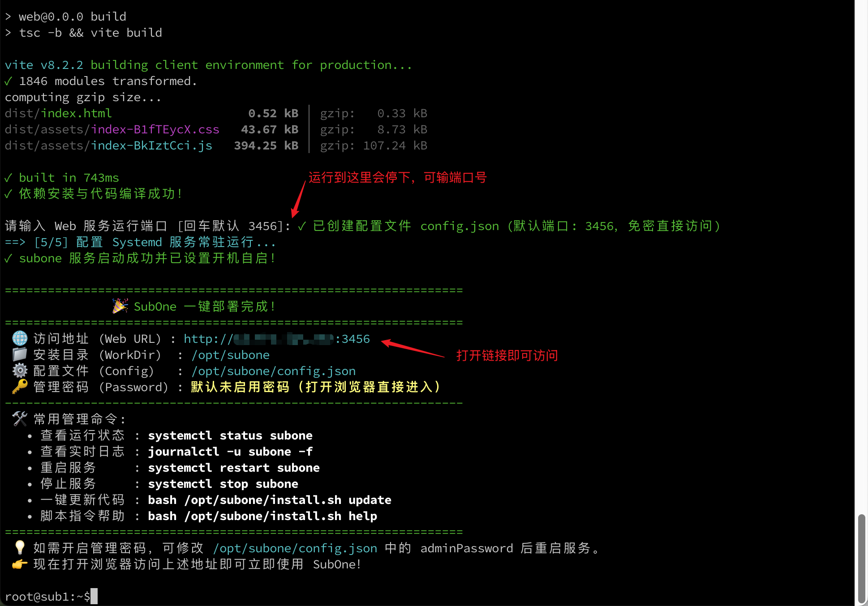868x606 pixels.
Task: Click the terminal's vertical scrollbar thumb
Action: [x=861, y=559]
